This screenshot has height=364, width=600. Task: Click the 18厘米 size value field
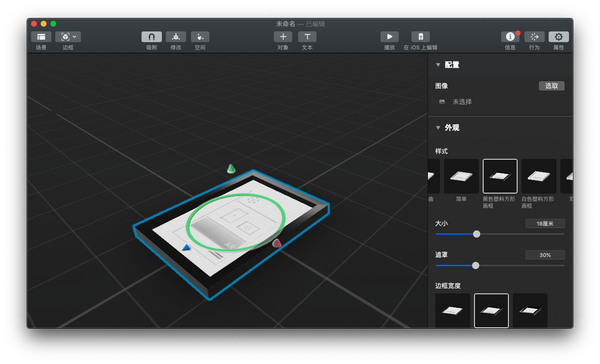[x=545, y=224]
